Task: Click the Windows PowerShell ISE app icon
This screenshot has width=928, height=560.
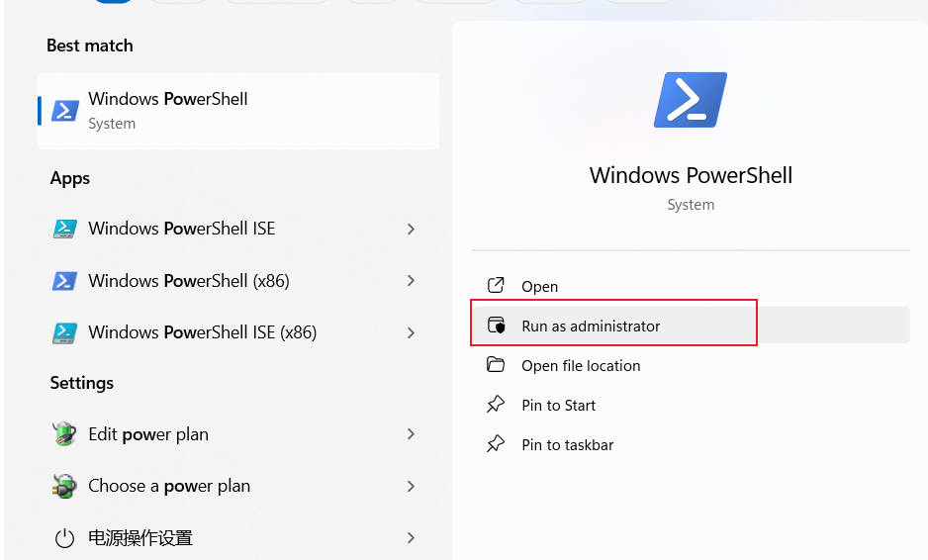Action: point(65,229)
